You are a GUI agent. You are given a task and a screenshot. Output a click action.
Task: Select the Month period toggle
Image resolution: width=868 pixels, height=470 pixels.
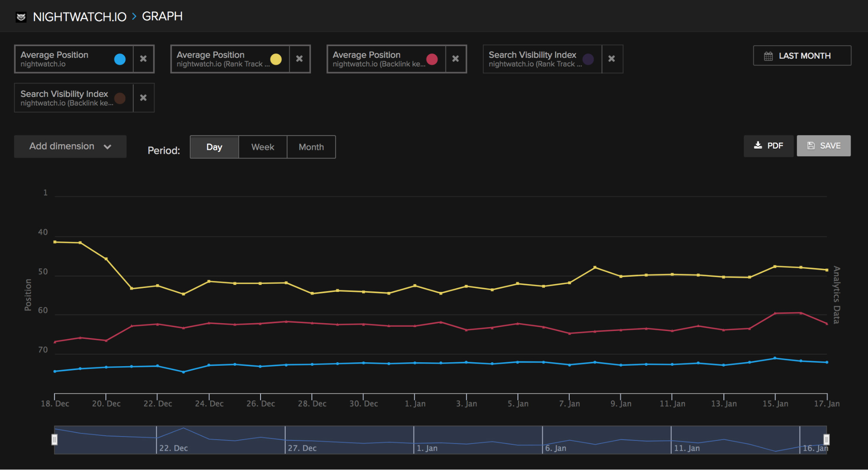310,146
